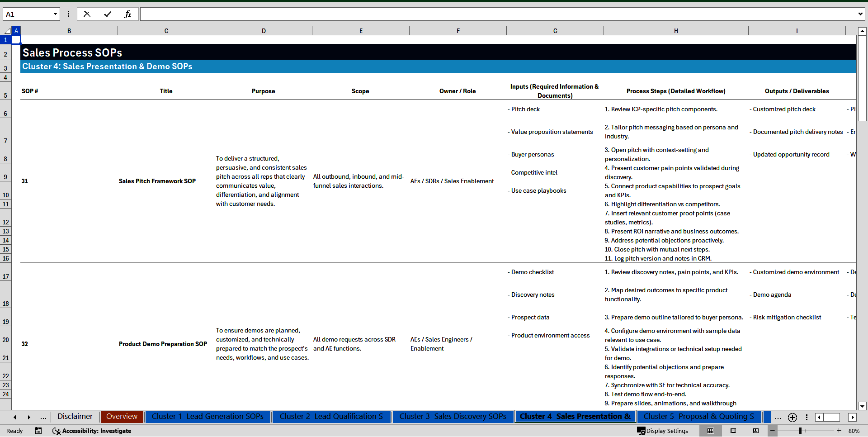Open the Cluster 3 Sales Discovery SOPs tab
Viewport: 868px width, 437px height.
click(x=453, y=416)
